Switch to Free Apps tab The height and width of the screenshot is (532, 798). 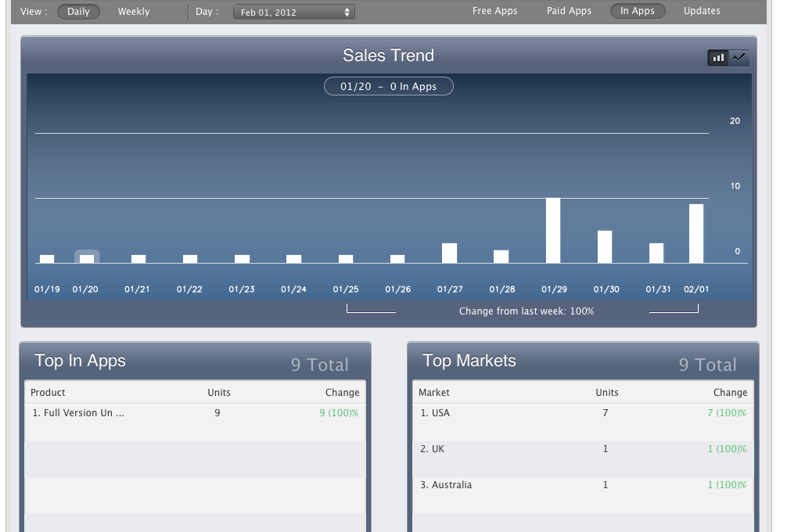click(494, 11)
